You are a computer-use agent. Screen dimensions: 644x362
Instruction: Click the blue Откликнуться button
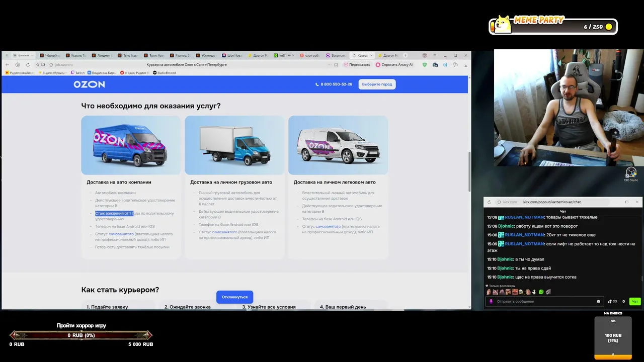235,297
